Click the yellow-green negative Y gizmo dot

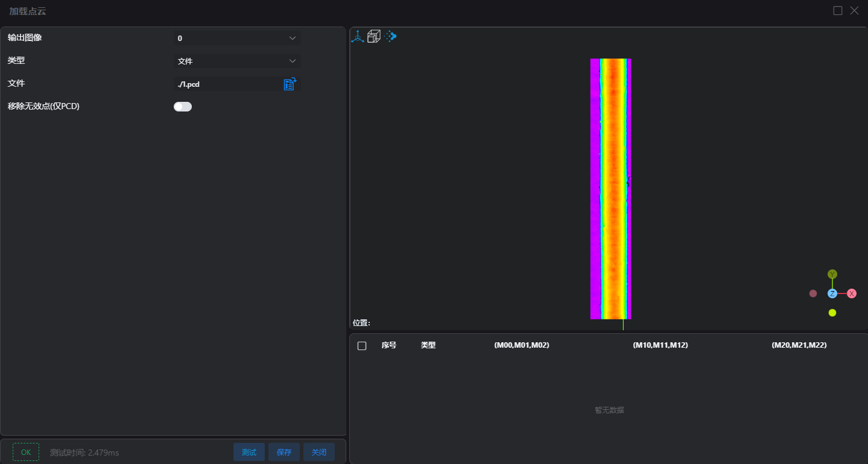[x=832, y=313]
